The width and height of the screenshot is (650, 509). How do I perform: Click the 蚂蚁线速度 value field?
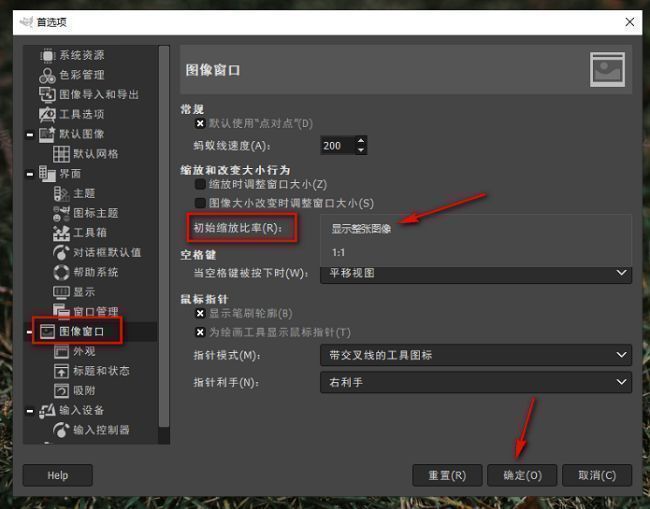pyautogui.click(x=335, y=146)
